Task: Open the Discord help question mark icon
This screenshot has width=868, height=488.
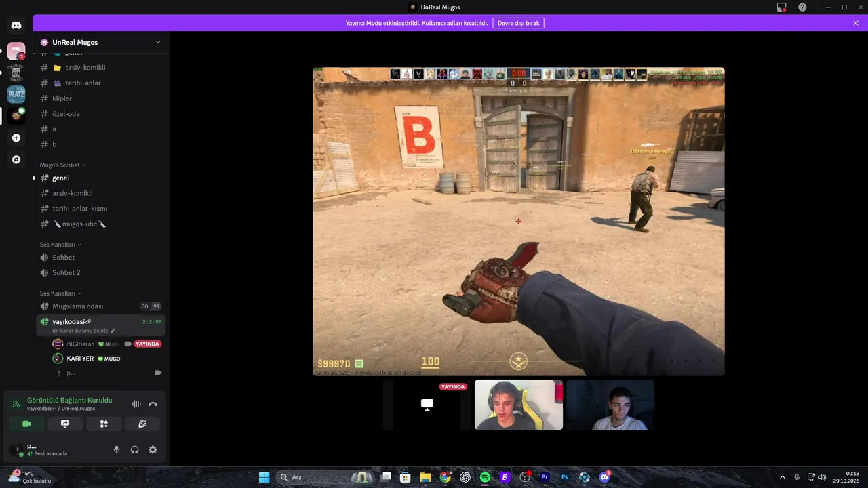Action: point(802,7)
